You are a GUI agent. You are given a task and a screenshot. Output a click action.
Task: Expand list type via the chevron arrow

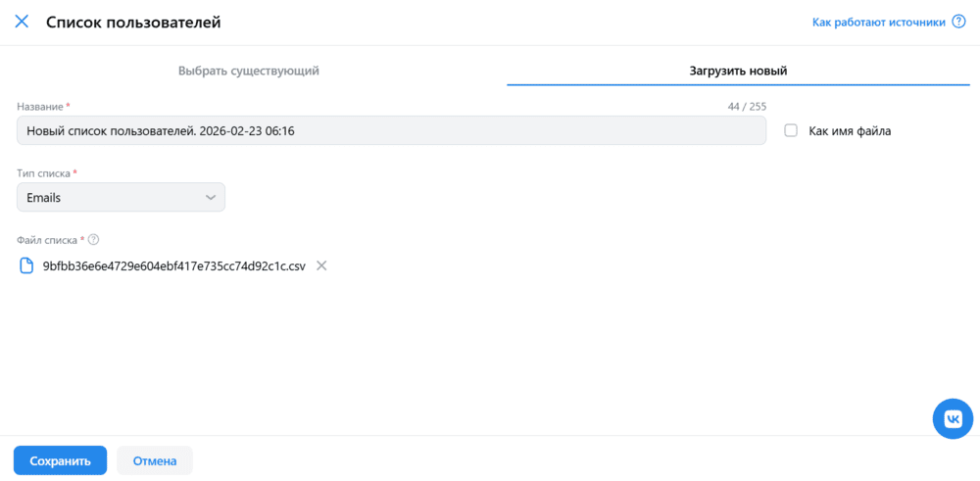[x=210, y=197]
